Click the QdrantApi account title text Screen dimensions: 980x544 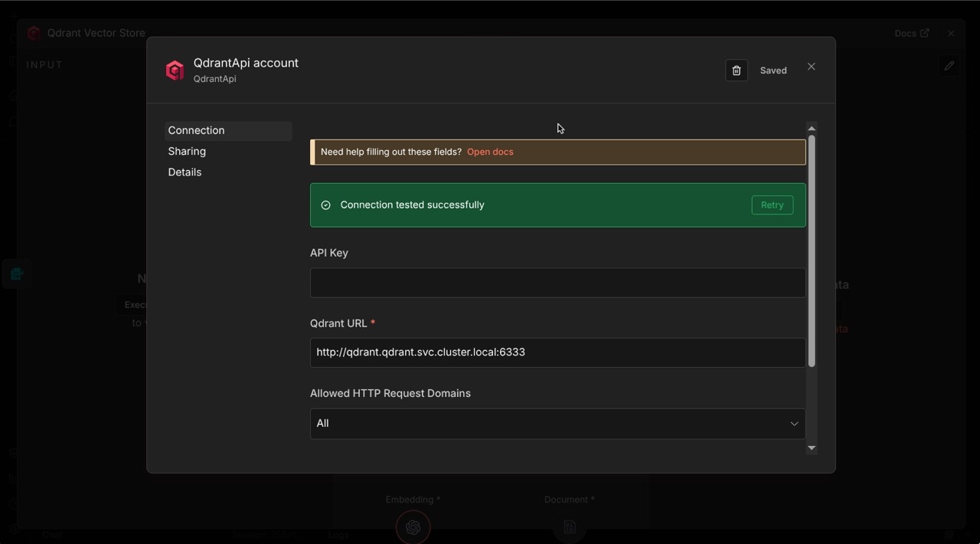(x=246, y=63)
